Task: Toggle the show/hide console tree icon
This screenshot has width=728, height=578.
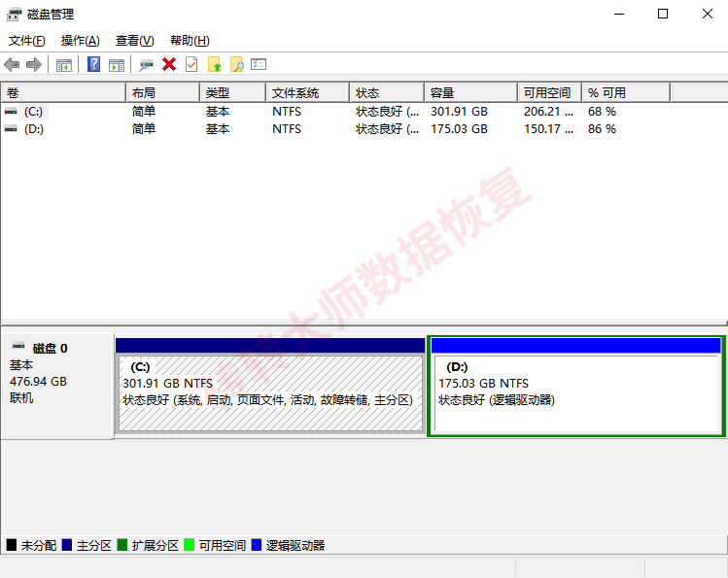Action: click(x=64, y=65)
